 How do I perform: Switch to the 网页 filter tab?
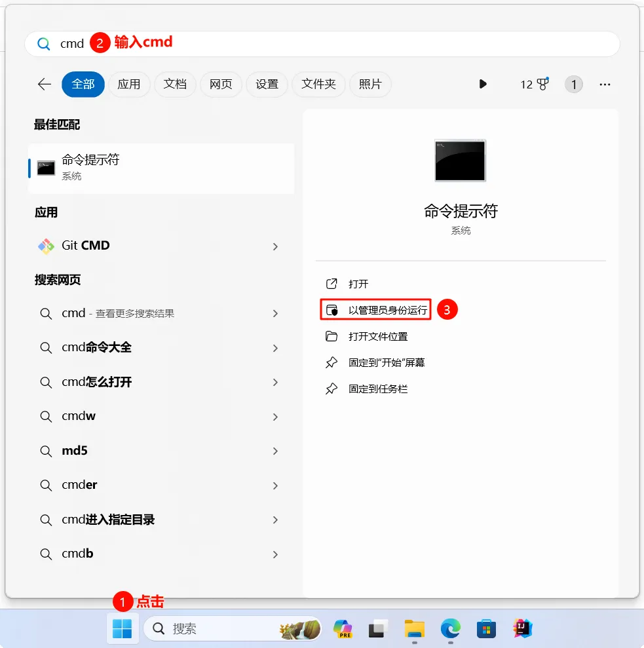click(221, 85)
